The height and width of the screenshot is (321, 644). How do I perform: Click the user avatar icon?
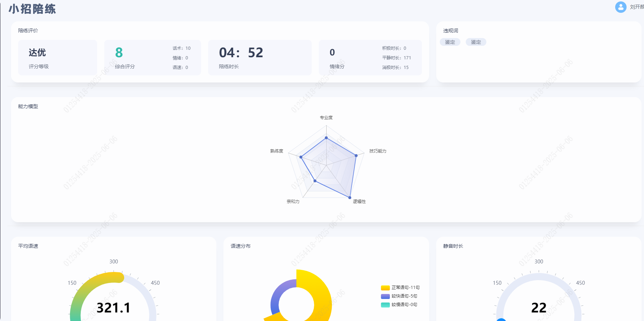[x=621, y=7]
